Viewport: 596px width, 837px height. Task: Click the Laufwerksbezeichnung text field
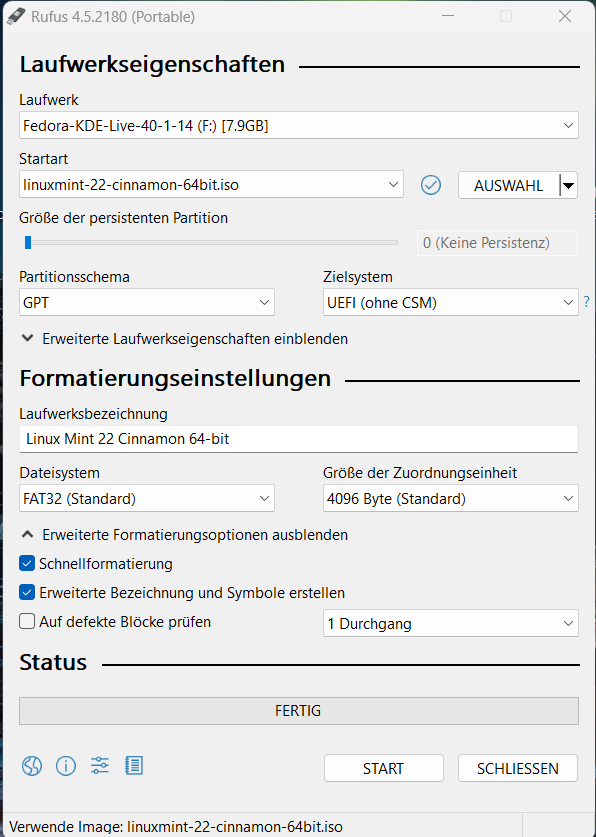coord(298,438)
